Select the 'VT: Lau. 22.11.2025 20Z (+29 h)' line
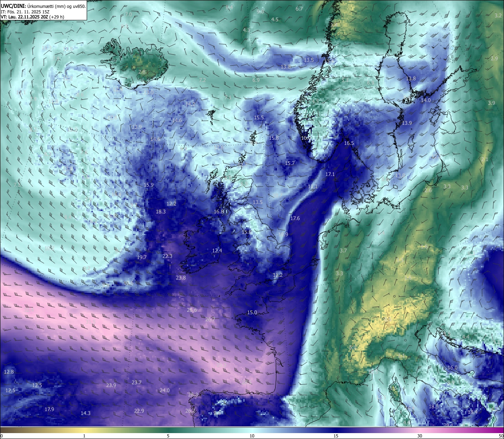 tap(33, 17)
